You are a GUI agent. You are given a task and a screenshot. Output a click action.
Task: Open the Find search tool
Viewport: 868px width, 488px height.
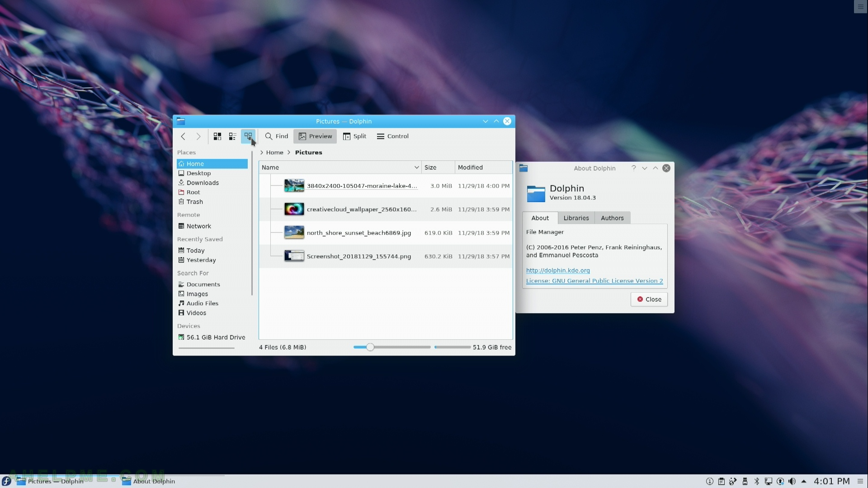click(276, 136)
